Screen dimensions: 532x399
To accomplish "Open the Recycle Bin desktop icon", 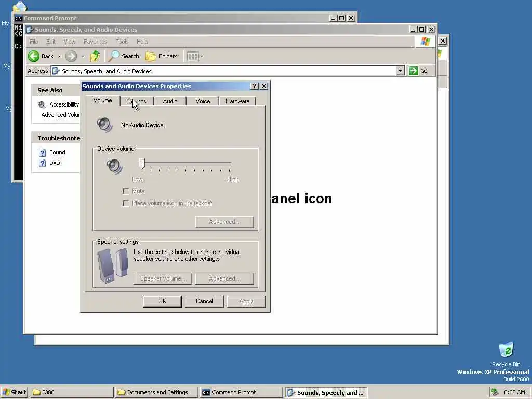I will pos(506,354).
